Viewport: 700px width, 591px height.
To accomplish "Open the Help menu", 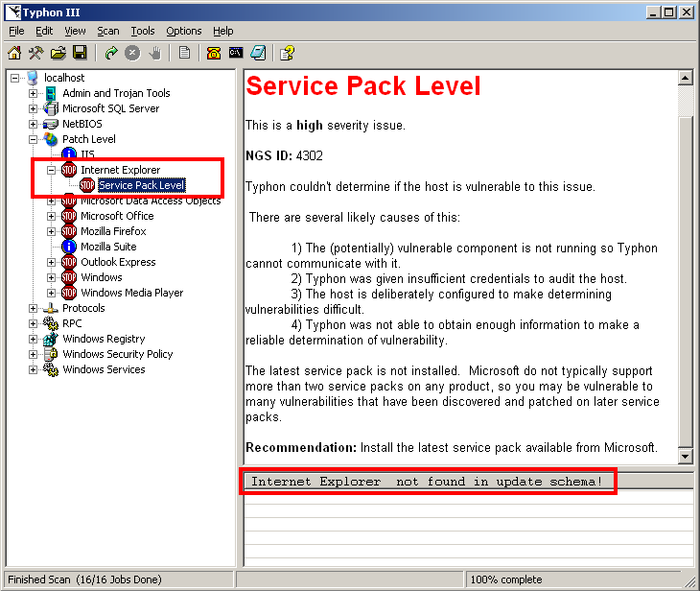I will tap(222, 31).
